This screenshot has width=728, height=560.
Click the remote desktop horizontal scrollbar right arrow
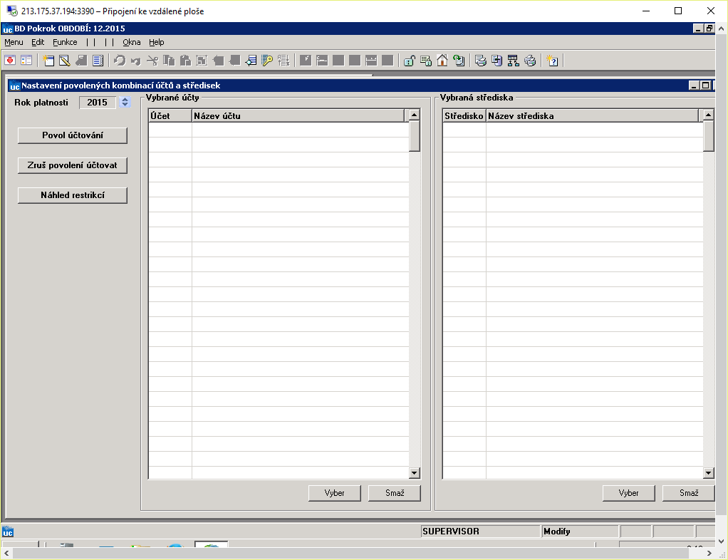[x=709, y=553]
